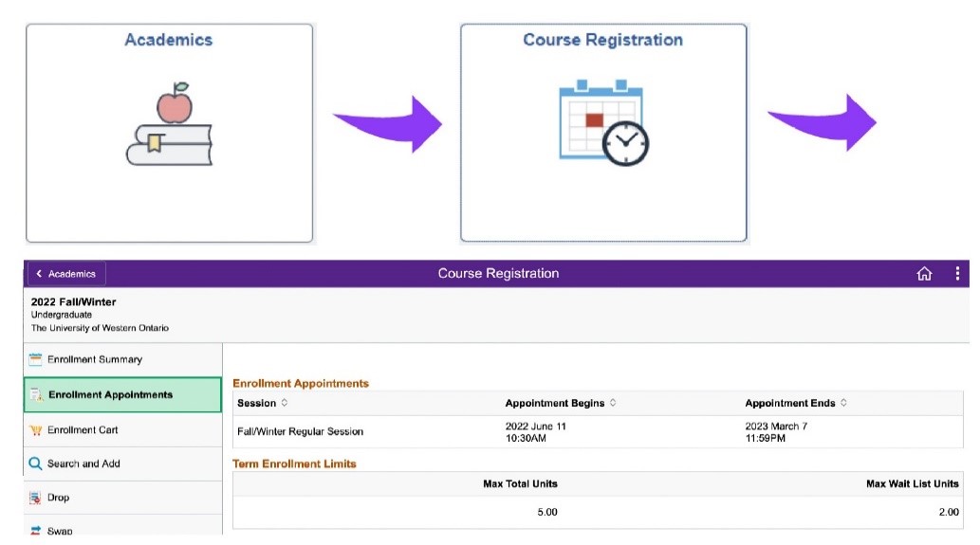Click the Home icon in purple header

tap(924, 274)
